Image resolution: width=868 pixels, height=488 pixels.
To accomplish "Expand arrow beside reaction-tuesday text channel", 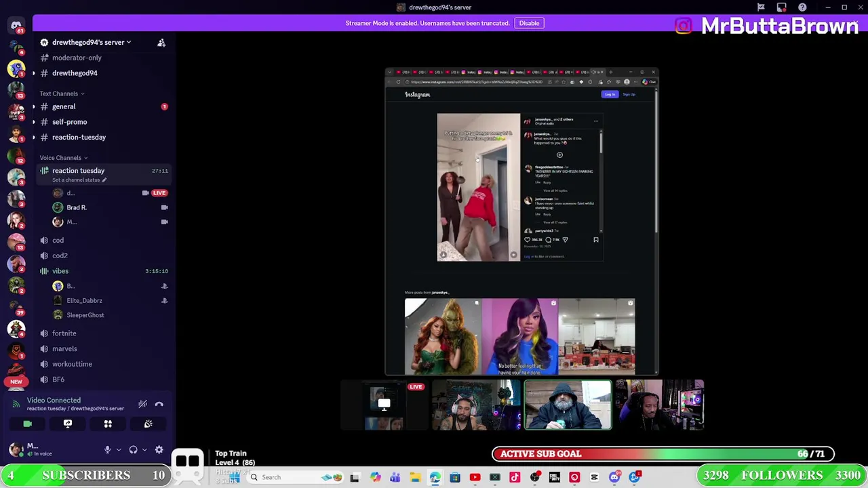I will [x=34, y=137].
